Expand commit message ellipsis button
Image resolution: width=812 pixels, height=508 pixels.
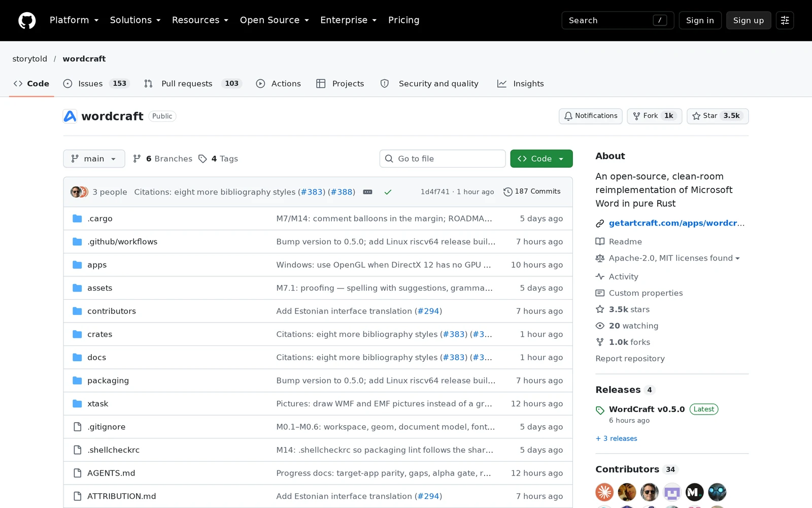368,192
